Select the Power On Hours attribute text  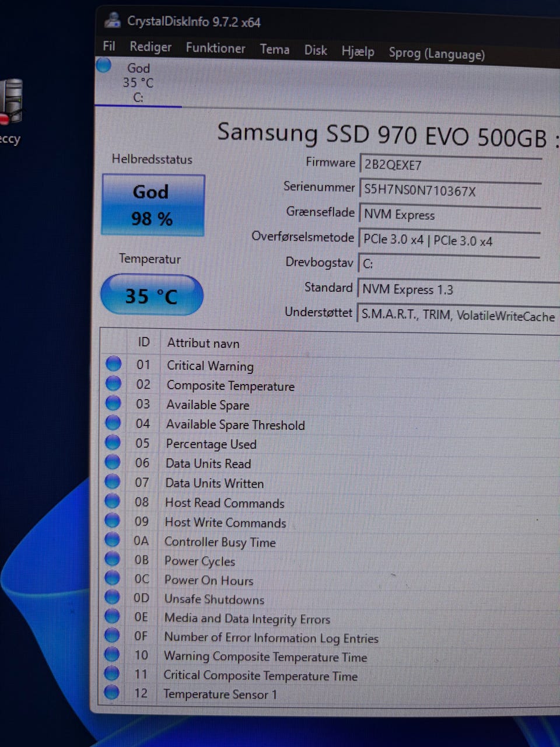click(x=209, y=581)
